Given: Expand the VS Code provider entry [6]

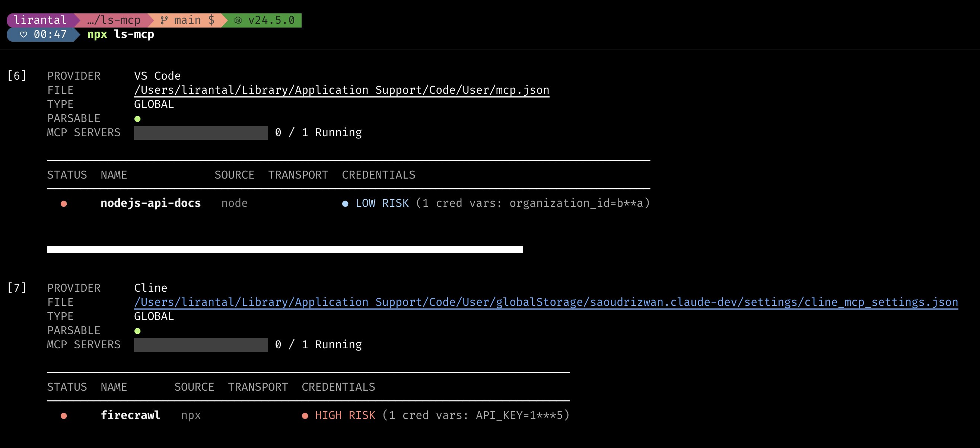Looking at the screenshot, I should click(17, 75).
